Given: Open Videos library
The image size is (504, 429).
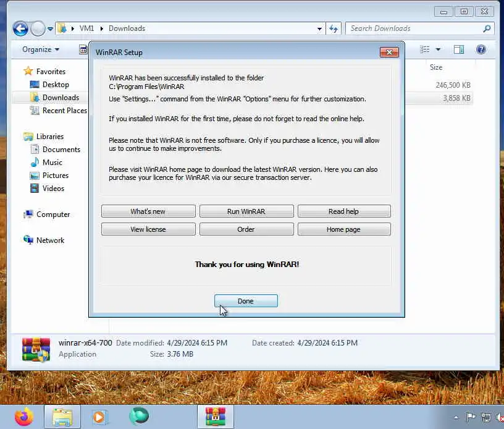Looking at the screenshot, I should pyautogui.click(x=53, y=189).
